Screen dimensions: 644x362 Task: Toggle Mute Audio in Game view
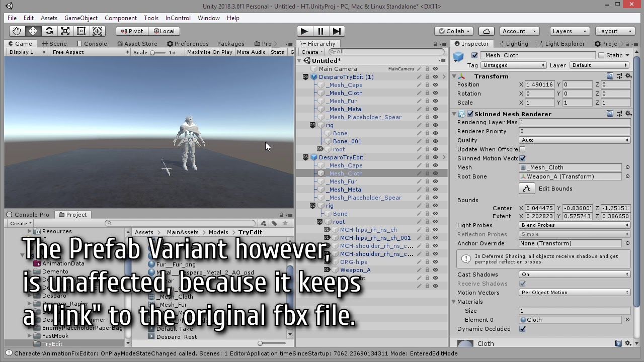pyautogui.click(x=251, y=52)
